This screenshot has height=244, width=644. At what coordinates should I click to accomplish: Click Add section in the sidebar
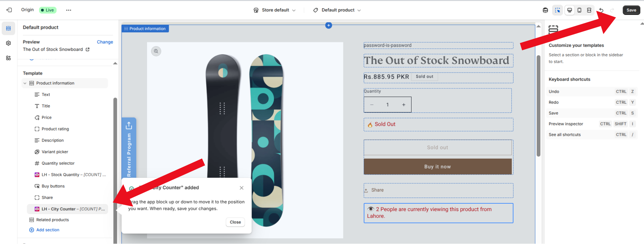click(47, 230)
